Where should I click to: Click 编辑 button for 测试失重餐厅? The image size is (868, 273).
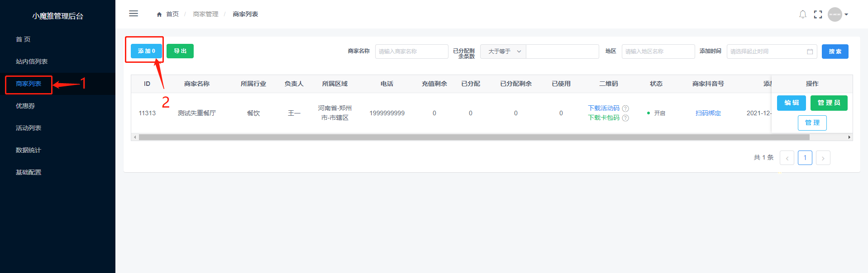tap(791, 103)
